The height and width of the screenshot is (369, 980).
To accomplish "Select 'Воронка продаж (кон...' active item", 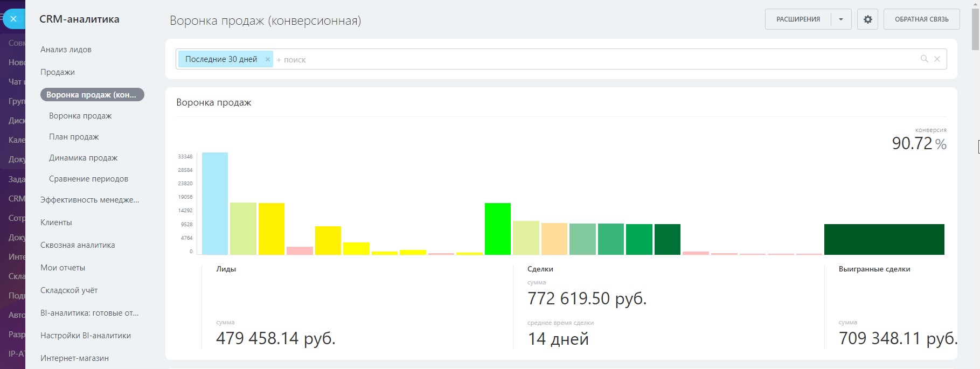I will [92, 95].
